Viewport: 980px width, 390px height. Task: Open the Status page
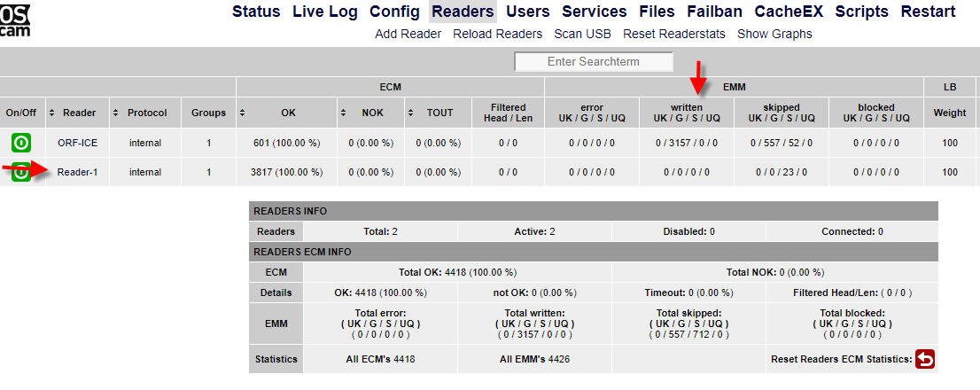[256, 12]
